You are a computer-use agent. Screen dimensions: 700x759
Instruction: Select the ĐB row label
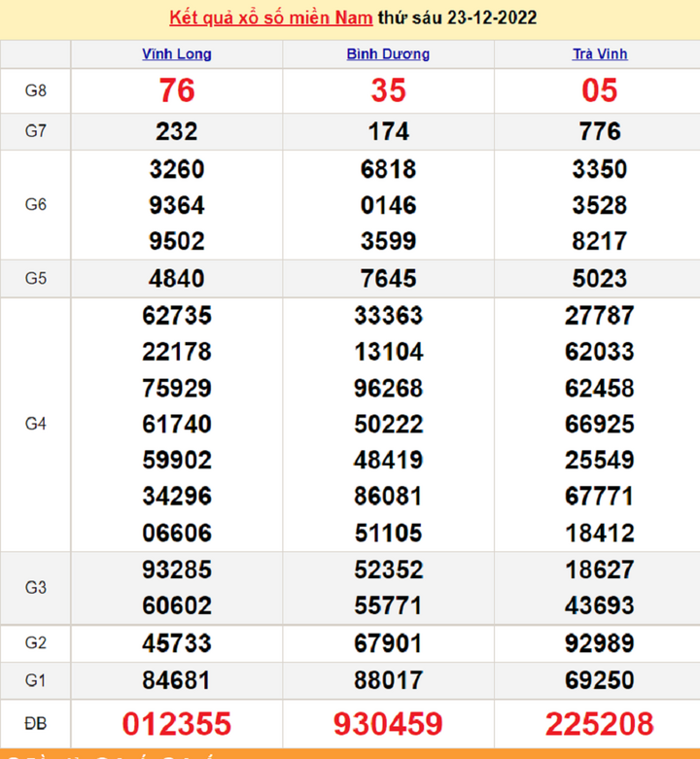(36, 724)
